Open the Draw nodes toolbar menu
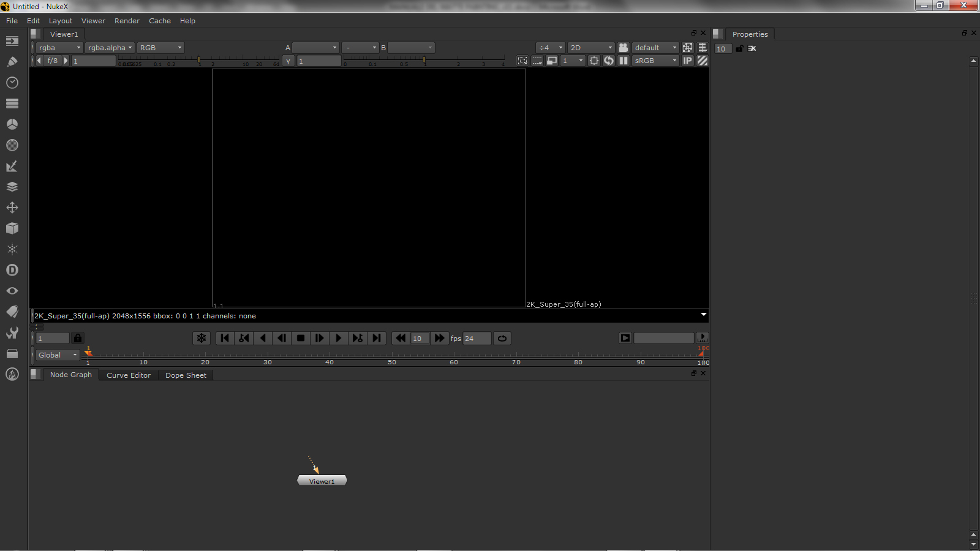 point(12,62)
